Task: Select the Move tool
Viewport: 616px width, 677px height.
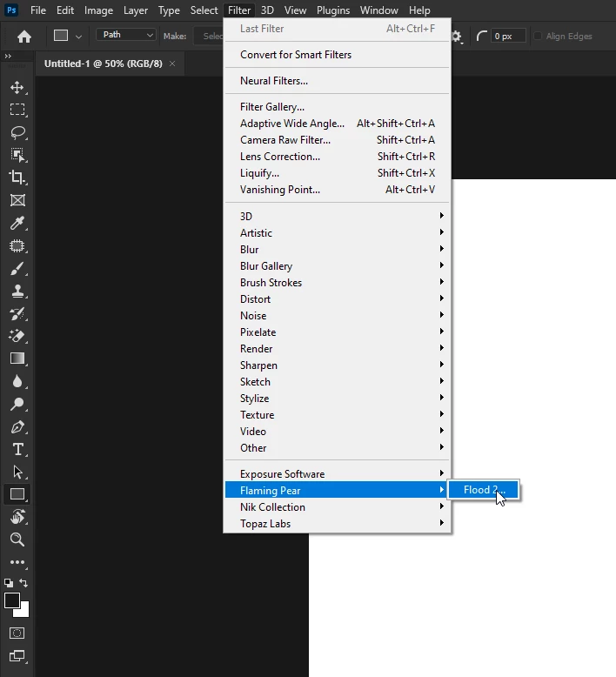Action: [17, 87]
